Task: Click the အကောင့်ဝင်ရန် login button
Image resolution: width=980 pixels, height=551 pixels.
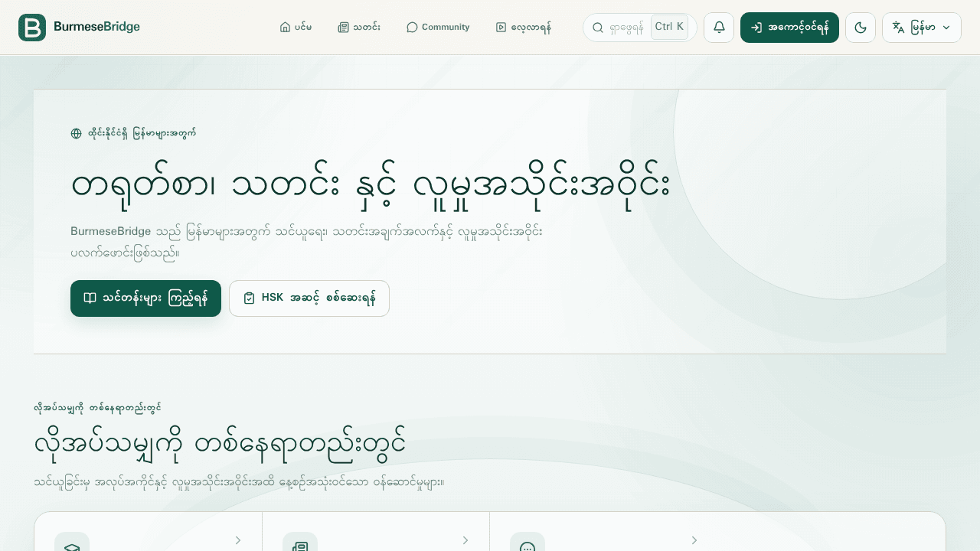Action: click(789, 28)
